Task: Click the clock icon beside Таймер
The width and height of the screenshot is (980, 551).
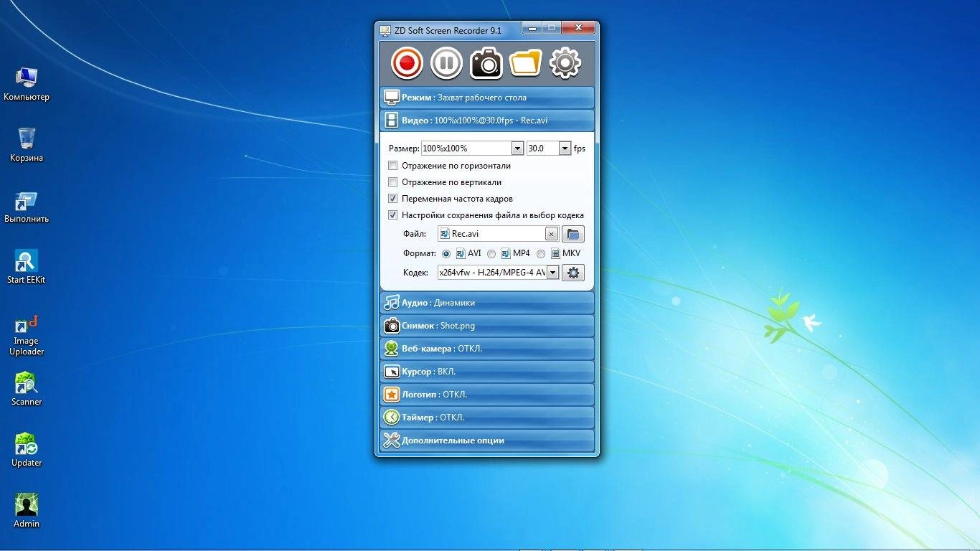Action: click(392, 418)
